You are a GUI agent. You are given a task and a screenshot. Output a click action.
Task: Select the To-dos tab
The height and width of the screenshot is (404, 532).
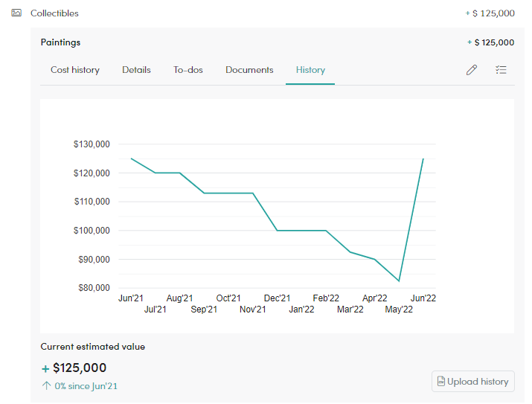tap(188, 70)
